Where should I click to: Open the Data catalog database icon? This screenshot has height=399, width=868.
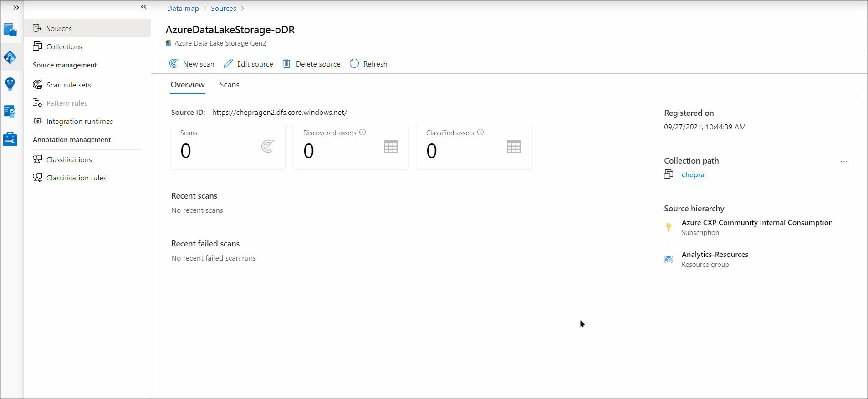(x=10, y=30)
